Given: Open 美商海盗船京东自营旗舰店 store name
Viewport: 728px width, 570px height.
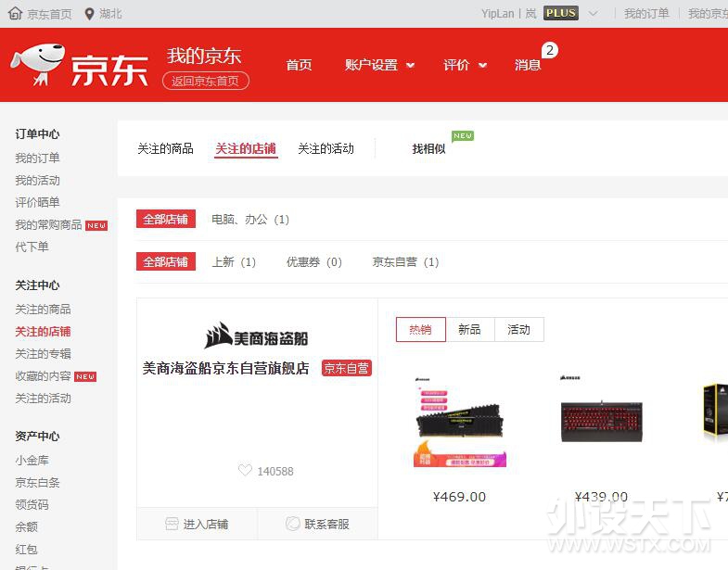Looking at the screenshot, I should [x=225, y=368].
